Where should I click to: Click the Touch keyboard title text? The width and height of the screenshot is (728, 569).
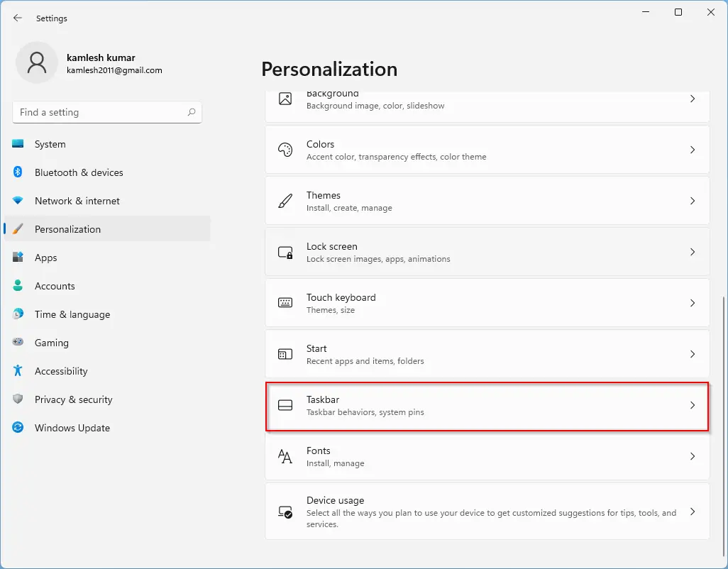coord(341,297)
